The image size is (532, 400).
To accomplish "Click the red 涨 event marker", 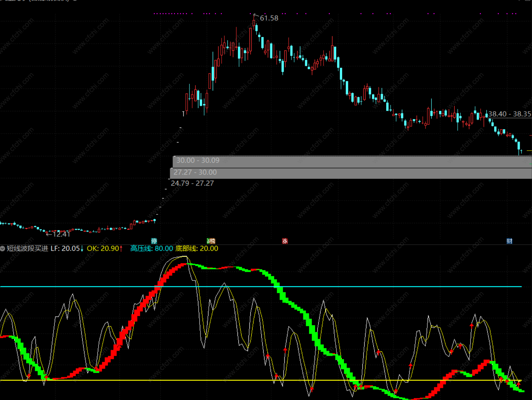I will pos(285,241).
